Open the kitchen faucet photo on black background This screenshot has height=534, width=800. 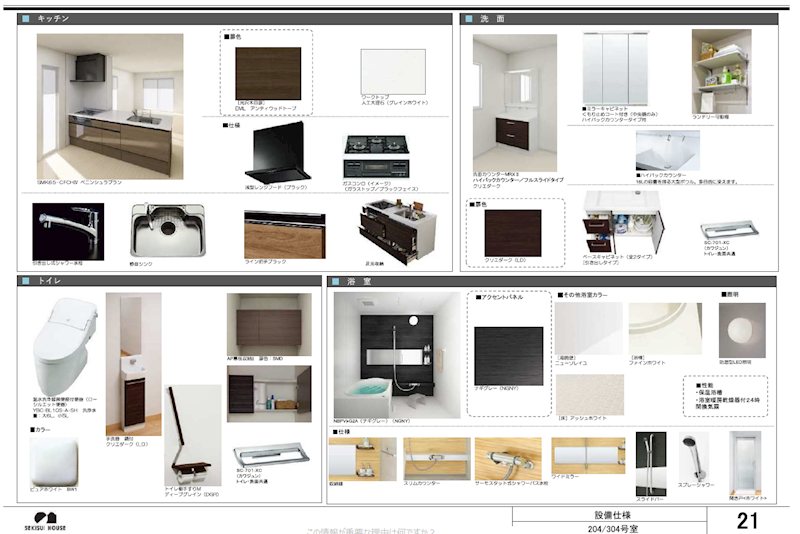coord(68,232)
